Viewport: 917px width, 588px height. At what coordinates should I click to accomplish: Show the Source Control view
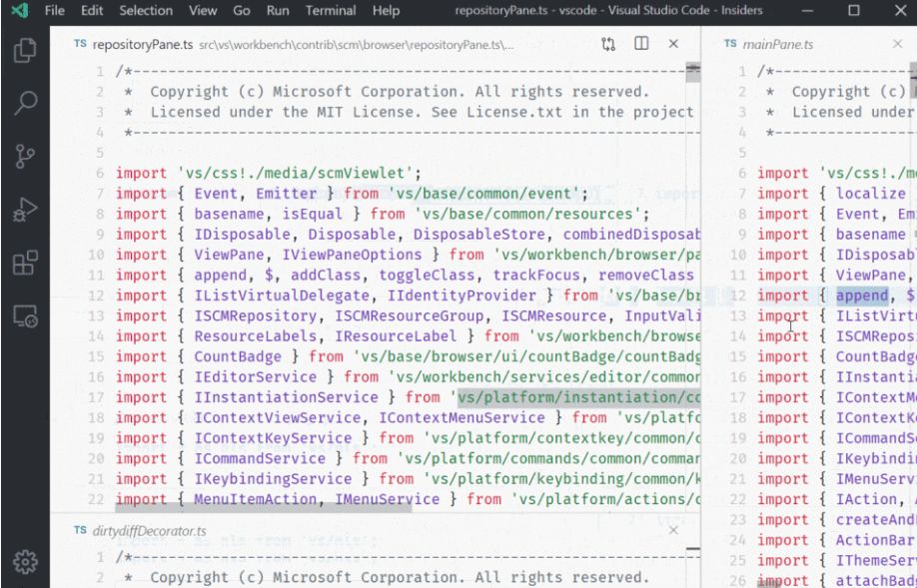pos(25,157)
